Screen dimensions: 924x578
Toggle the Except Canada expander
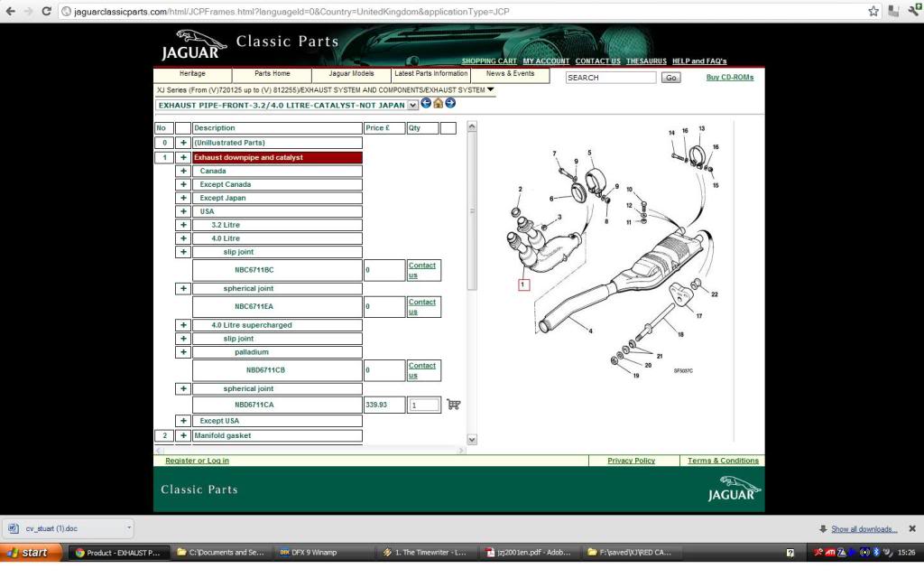(x=183, y=184)
